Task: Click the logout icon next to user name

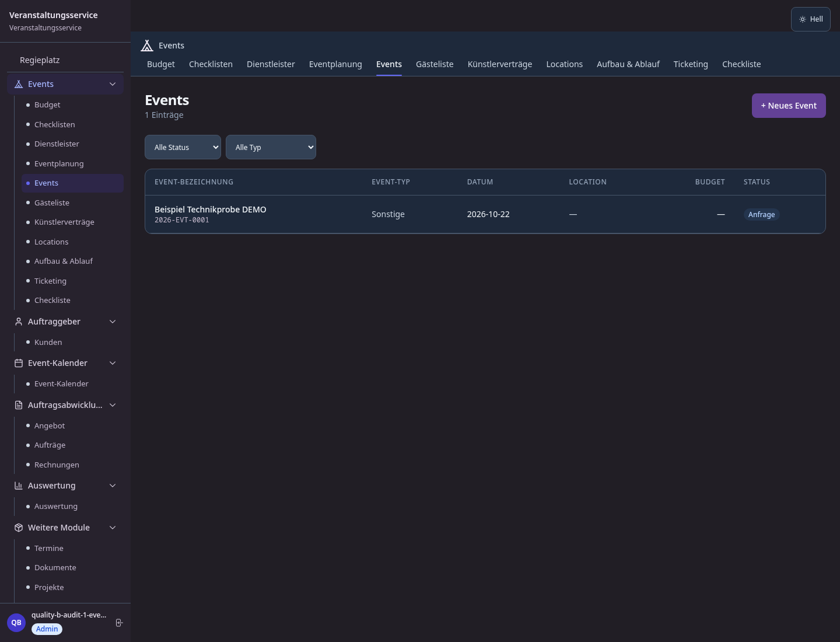Action: click(119, 623)
